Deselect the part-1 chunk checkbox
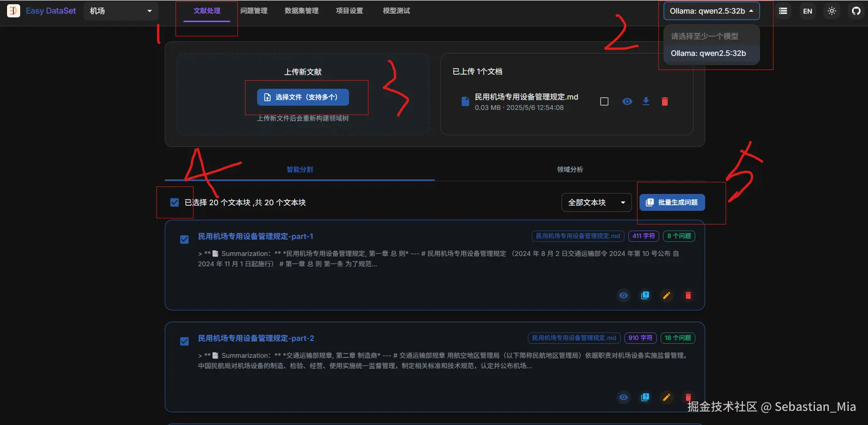868x425 pixels. pyautogui.click(x=184, y=239)
